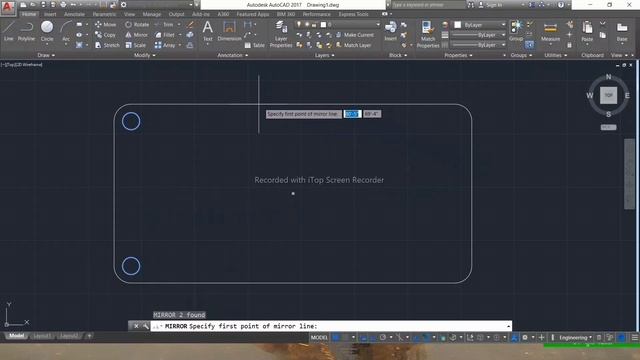
Task: Click the Save icon in quick access toolbar
Action: pos(43,5)
